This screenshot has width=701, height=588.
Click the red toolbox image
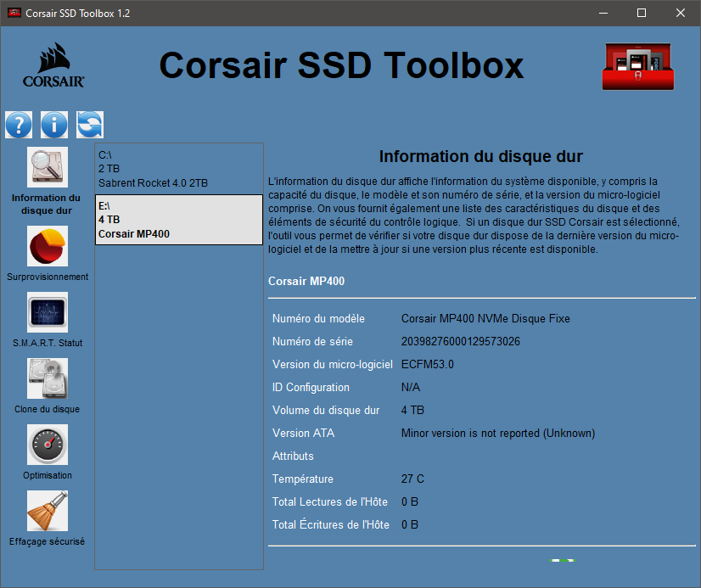tap(638, 66)
